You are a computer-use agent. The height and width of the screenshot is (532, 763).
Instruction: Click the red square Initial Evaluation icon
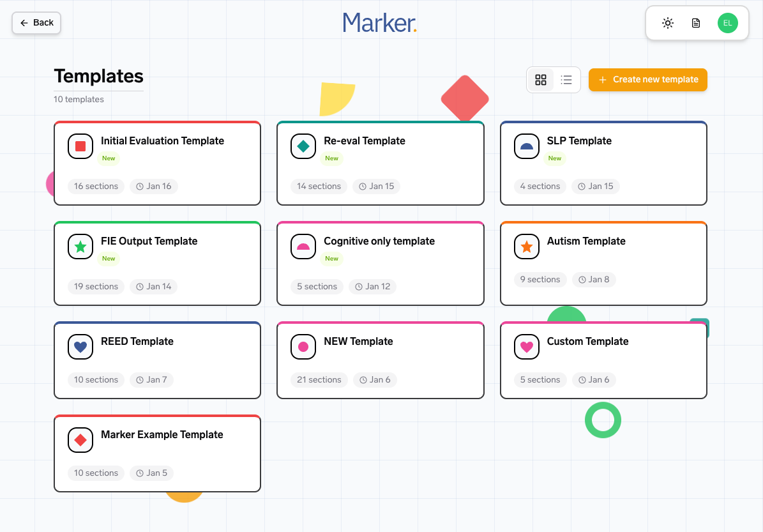[x=80, y=147]
